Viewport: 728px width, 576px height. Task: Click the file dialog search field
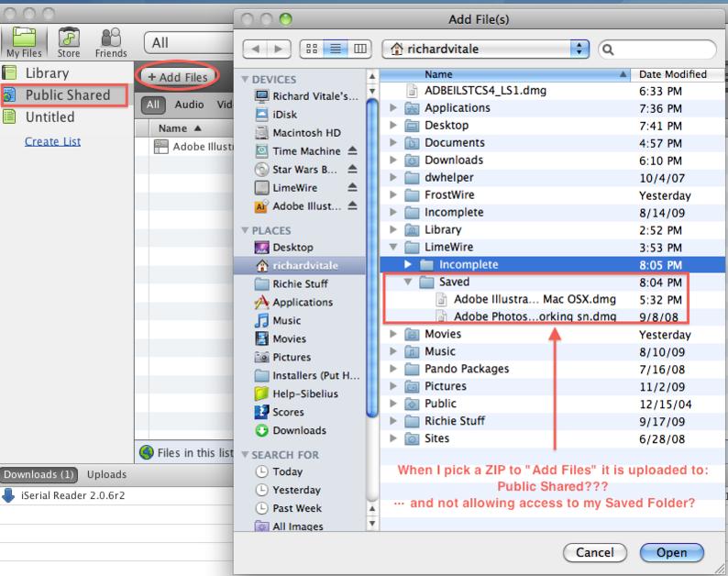656,47
